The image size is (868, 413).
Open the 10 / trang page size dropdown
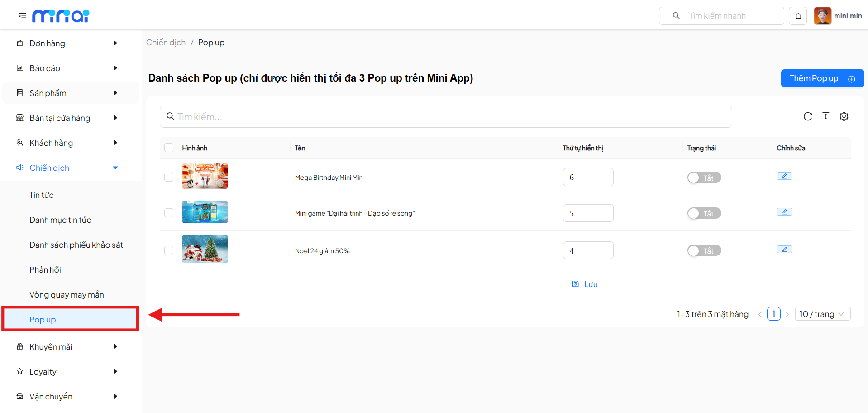[822, 314]
